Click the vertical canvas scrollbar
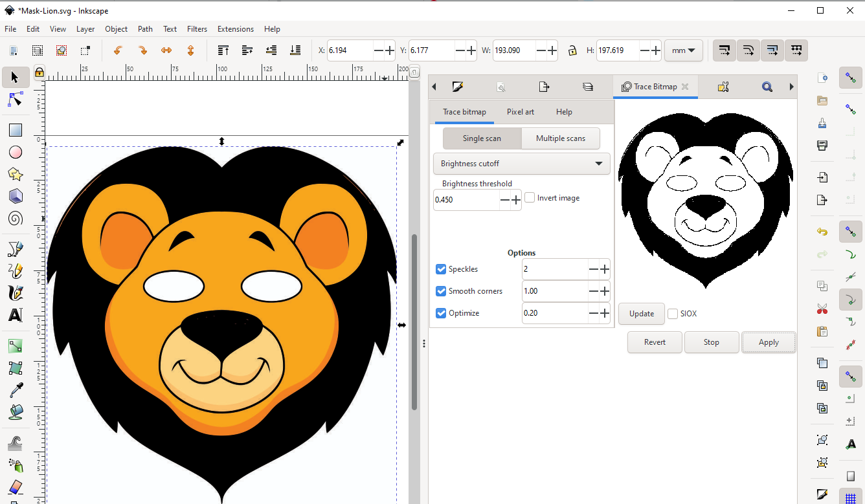This screenshot has height=504, width=865. [414, 322]
